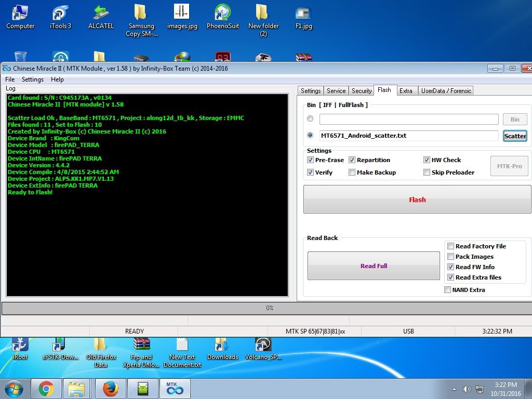532x399 pixels.
Task: Select the Bin file radio button
Action: pos(311,119)
